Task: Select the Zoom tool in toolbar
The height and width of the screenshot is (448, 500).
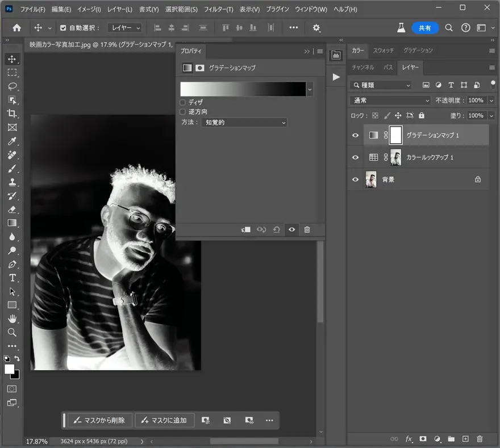Action: 12,332
